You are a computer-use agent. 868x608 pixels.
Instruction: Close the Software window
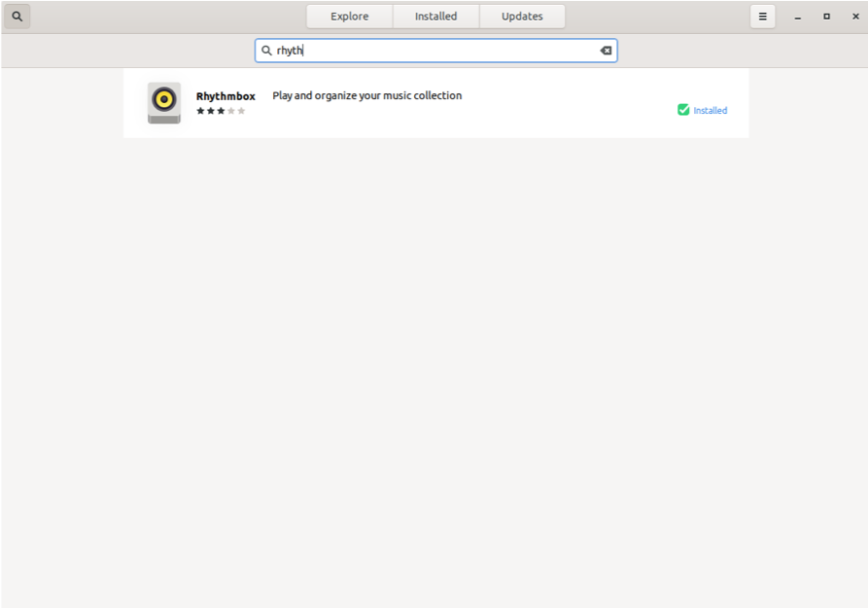[x=855, y=17]
